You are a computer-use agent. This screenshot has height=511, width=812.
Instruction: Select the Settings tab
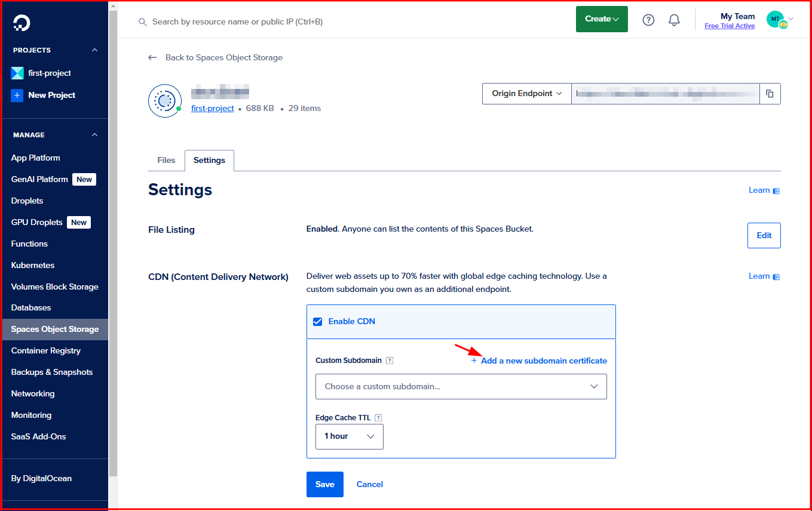(x=209, y=160)
